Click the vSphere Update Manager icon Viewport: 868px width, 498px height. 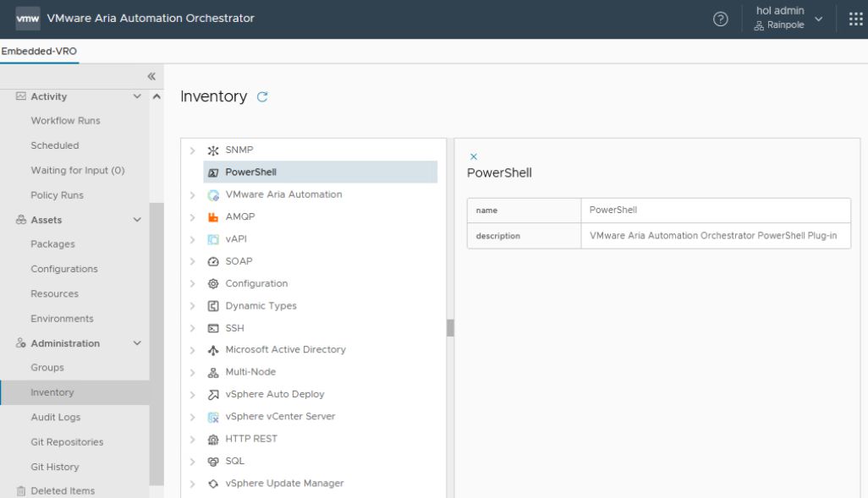[213, 484]
